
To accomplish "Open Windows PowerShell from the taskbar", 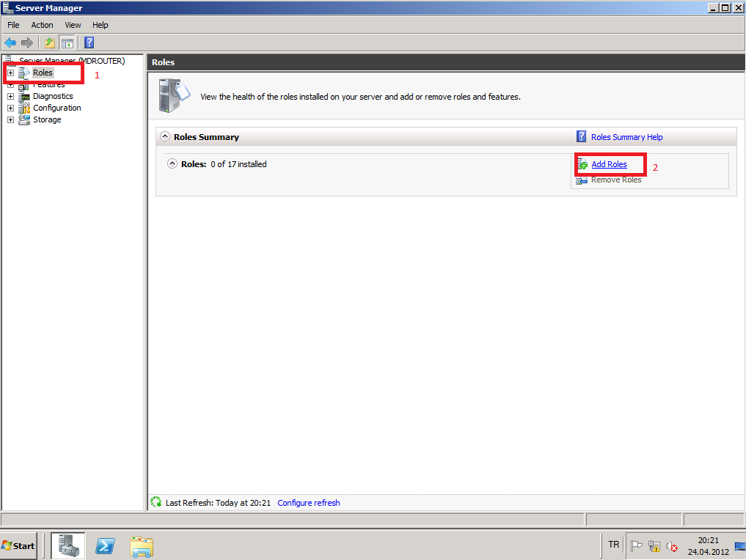I will point(105,546).
